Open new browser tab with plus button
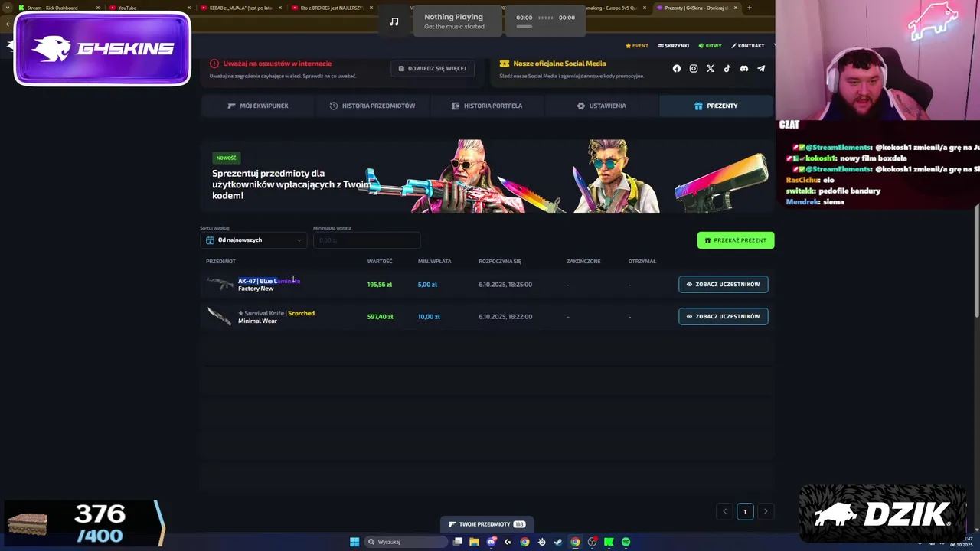The image size is (980, 551). (749, 8)
